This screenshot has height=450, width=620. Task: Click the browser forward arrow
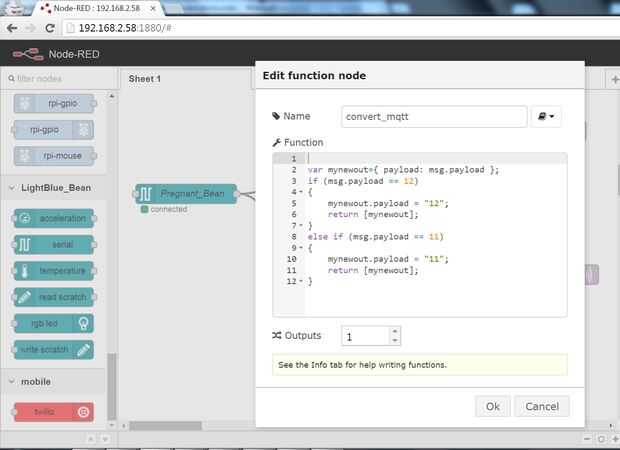pos(30,28)
